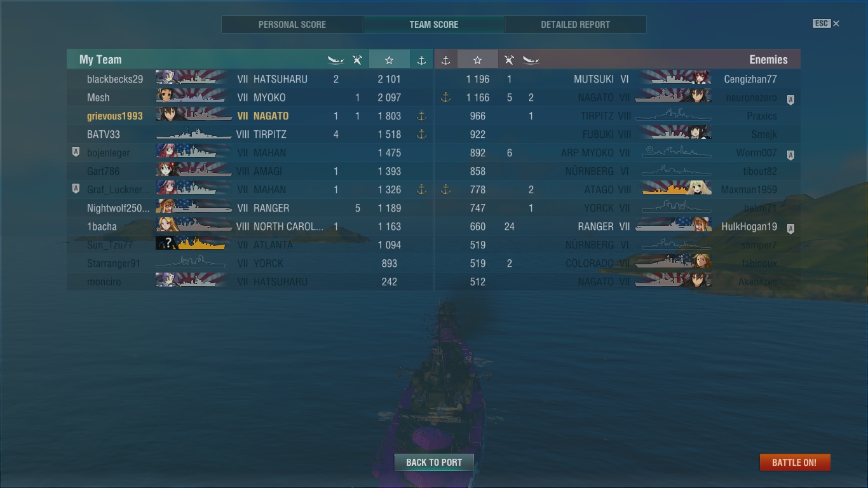Select enemy player Cengizhan77 row
This screenshot has width=868, height=488.
click(618, 79)
